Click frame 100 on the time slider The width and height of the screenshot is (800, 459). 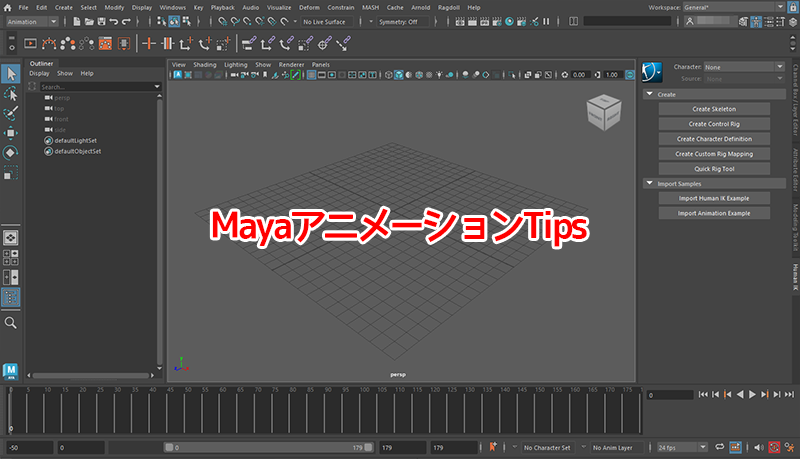point(361,411)
